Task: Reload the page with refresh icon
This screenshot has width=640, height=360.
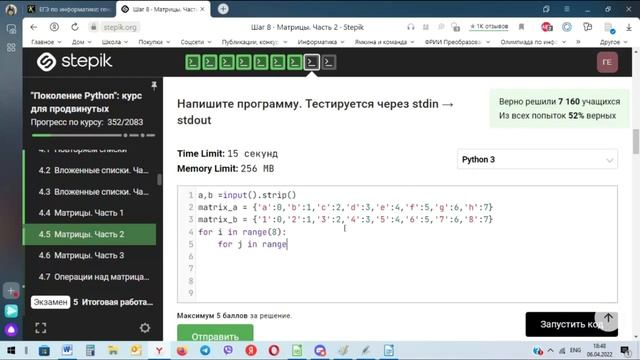Action: 75,27
